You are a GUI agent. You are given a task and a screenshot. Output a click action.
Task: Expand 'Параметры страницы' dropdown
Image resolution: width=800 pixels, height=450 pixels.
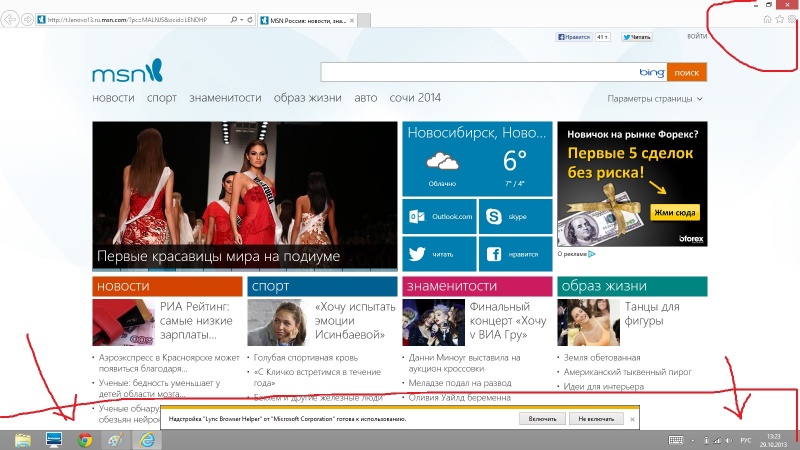[655, 98]
